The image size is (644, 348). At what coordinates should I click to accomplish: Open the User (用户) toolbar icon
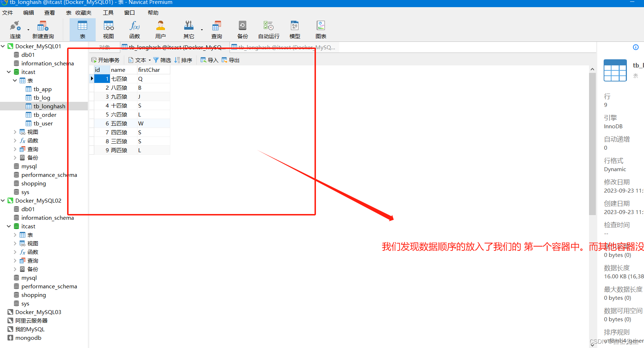coord(161,30)
